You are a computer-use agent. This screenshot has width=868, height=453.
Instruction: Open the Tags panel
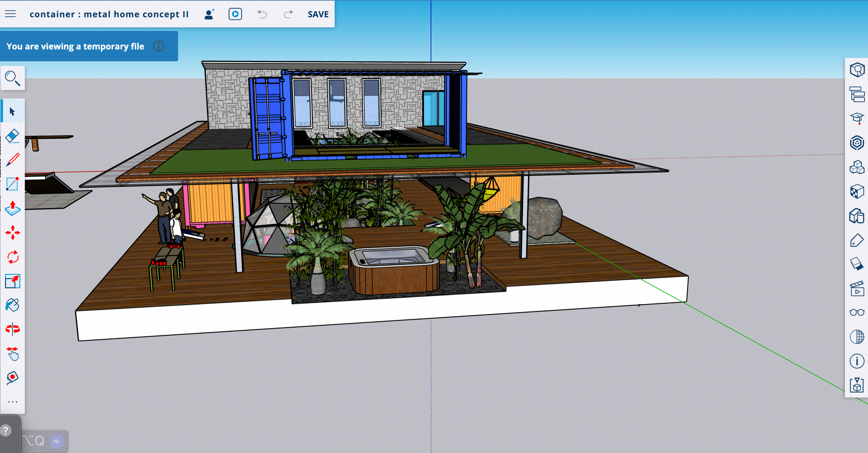point(857,240)
